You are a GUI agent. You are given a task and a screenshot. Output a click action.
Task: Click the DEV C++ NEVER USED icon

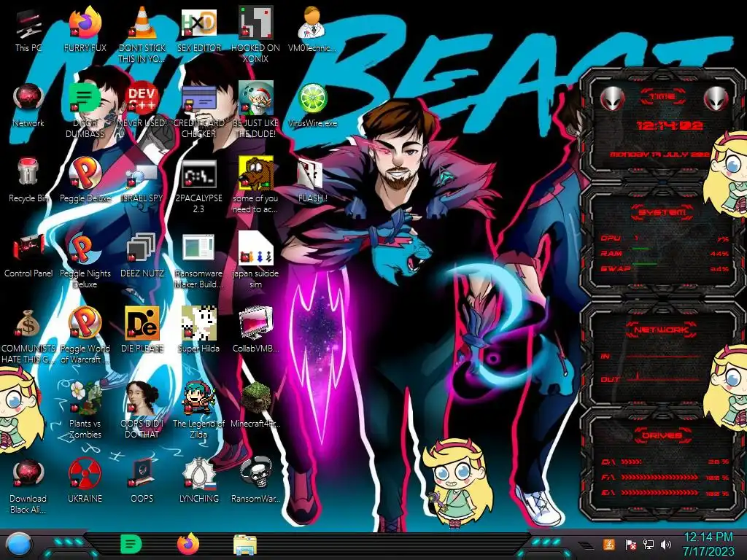click(x=142, y=98)
